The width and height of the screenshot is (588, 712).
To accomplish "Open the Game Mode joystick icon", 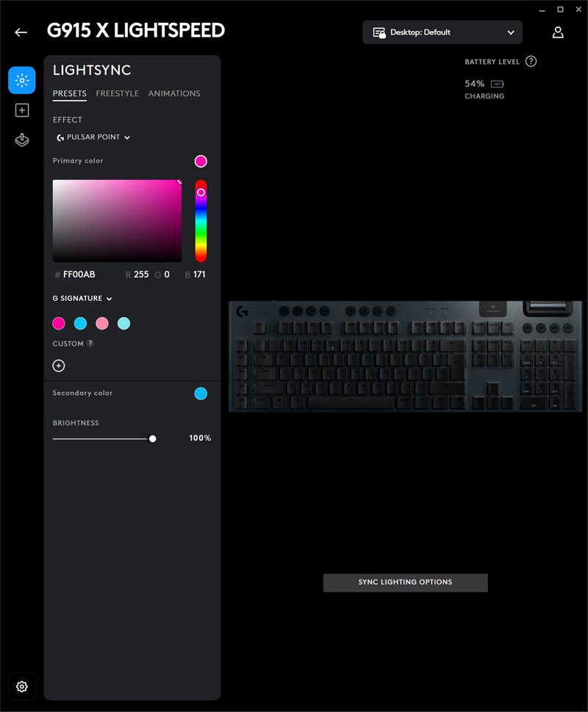I will click(x=22, y=140).
